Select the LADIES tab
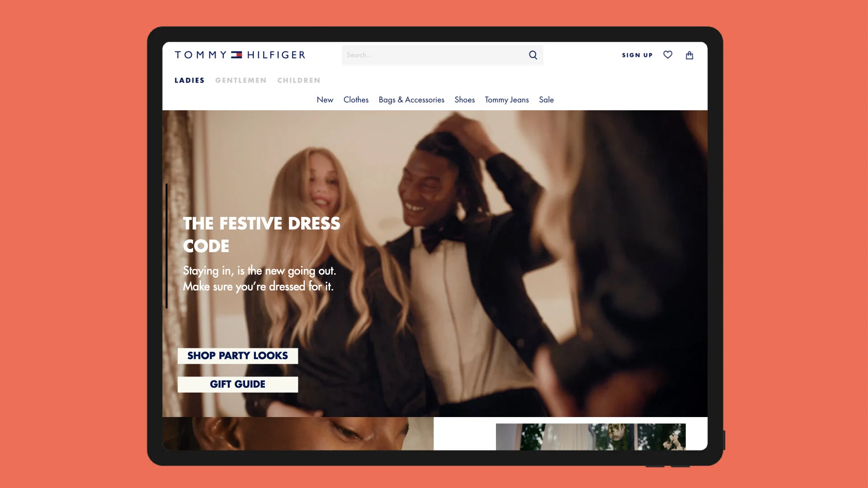The image size is (868, 488). 189,80
